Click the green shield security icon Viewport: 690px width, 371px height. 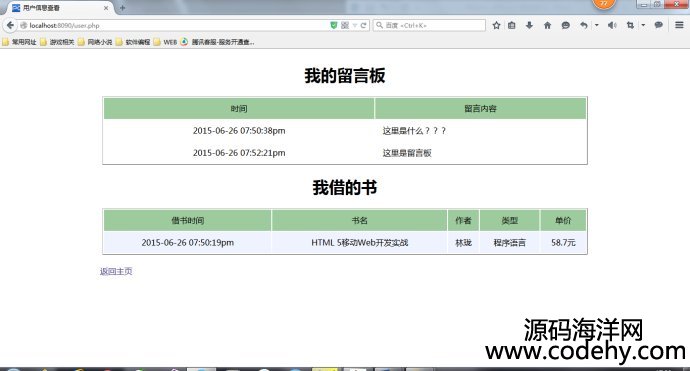[334, 25]
